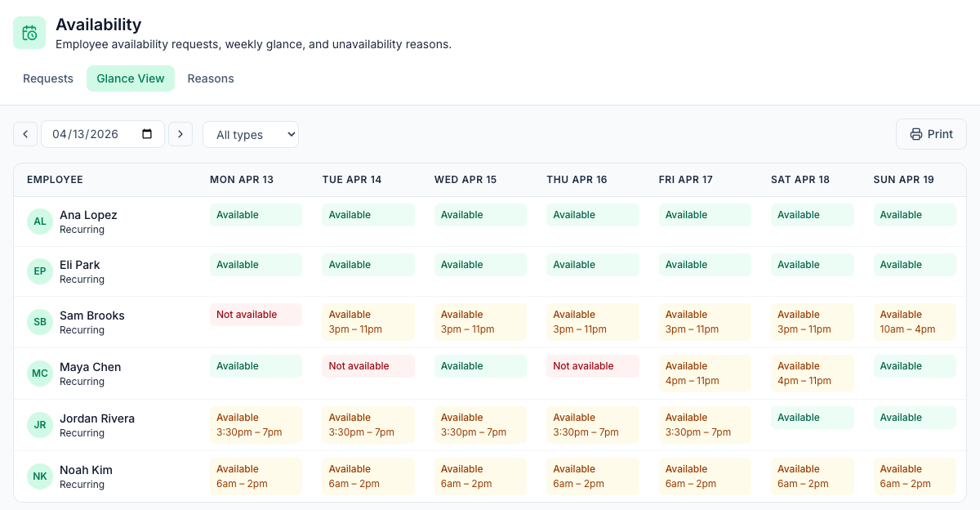Open Noah Kim's Sunday 6am – 2pm cell
The width and height of the screenshot is (980, 510).
tap(915, 476)
